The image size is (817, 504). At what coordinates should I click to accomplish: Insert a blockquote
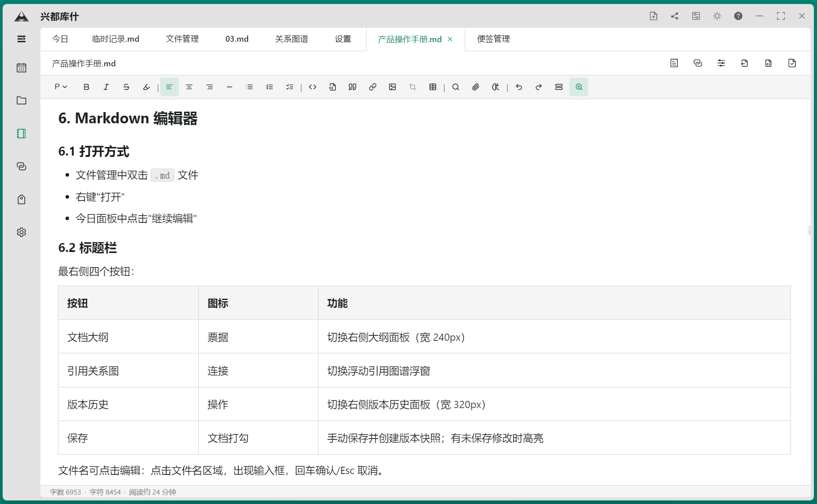tap(353, 87)
